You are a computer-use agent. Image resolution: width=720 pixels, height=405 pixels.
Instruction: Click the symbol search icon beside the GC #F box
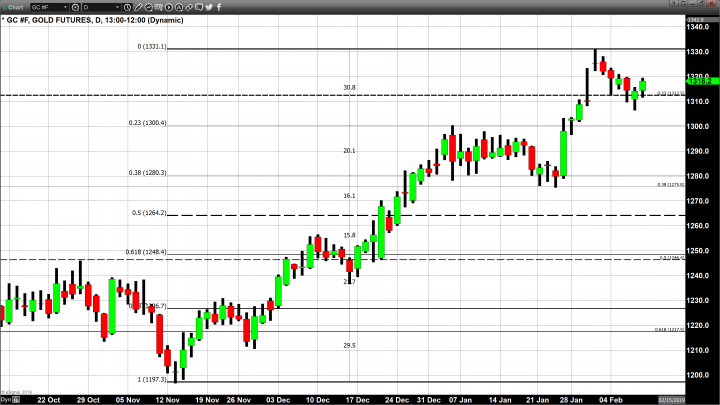tap(75, 7)
